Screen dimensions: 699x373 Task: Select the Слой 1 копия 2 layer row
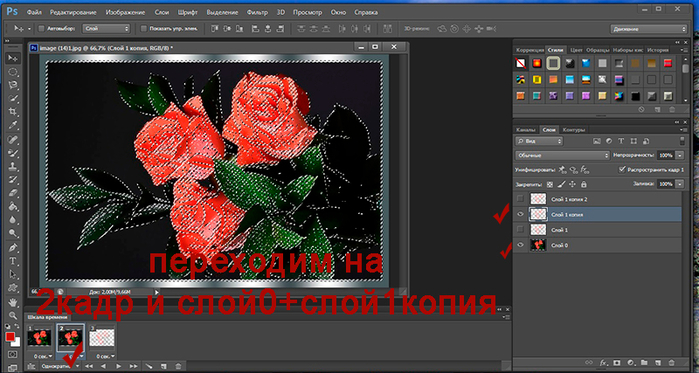tap(597, 199)
